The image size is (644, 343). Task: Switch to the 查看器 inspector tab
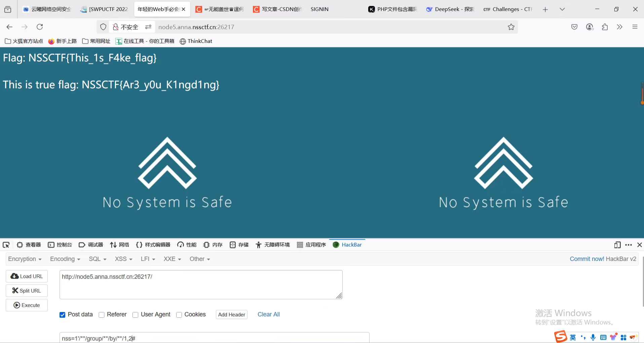pyautogui.click(x=29, y=245)
